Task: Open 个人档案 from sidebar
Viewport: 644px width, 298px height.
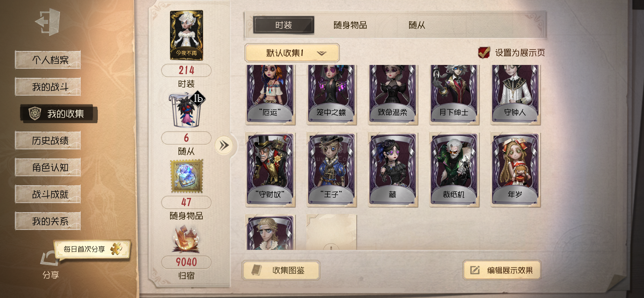Action: (48, 60)
